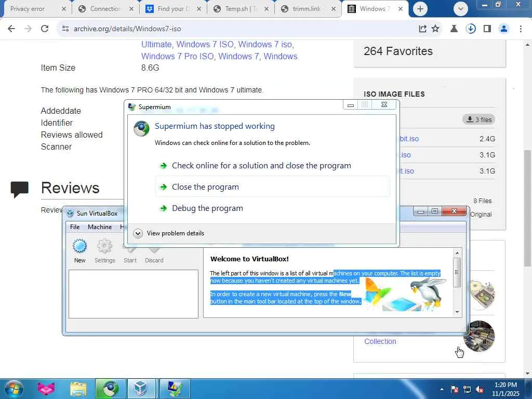Close the trimm.link tab

[x=334, y=9]
